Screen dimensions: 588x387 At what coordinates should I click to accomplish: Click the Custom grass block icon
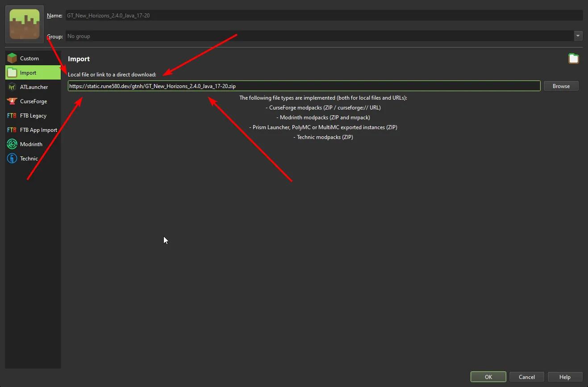12,59
